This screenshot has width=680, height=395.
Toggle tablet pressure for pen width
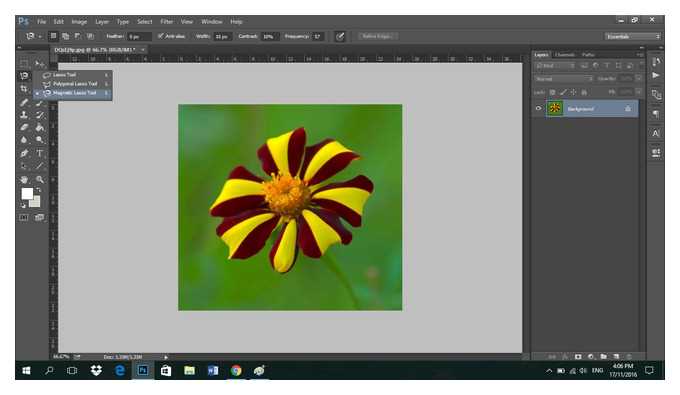[340, 37]
